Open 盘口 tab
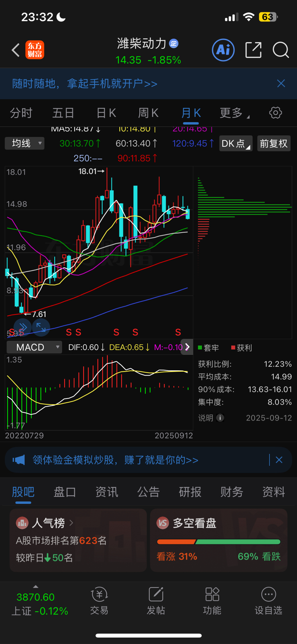This screenshot has width=297, height=644. pos(65,492)
